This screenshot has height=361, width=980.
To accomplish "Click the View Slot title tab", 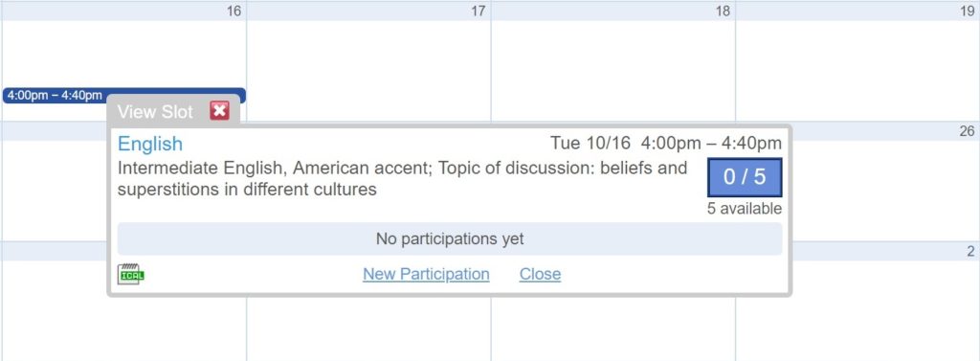I will pyautogui.click(x=155, y=111).
